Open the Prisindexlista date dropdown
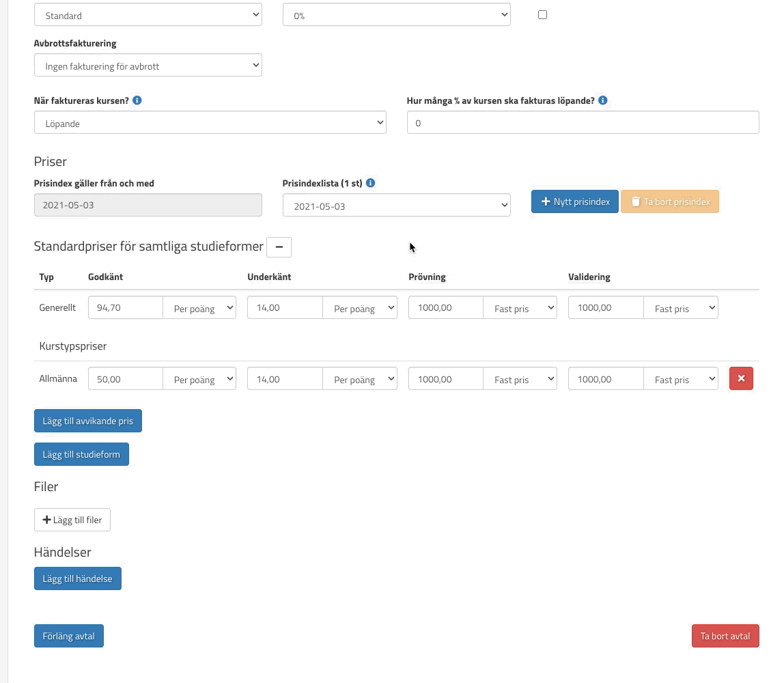Viewport: 784px width, 683px height. point(396,205)
